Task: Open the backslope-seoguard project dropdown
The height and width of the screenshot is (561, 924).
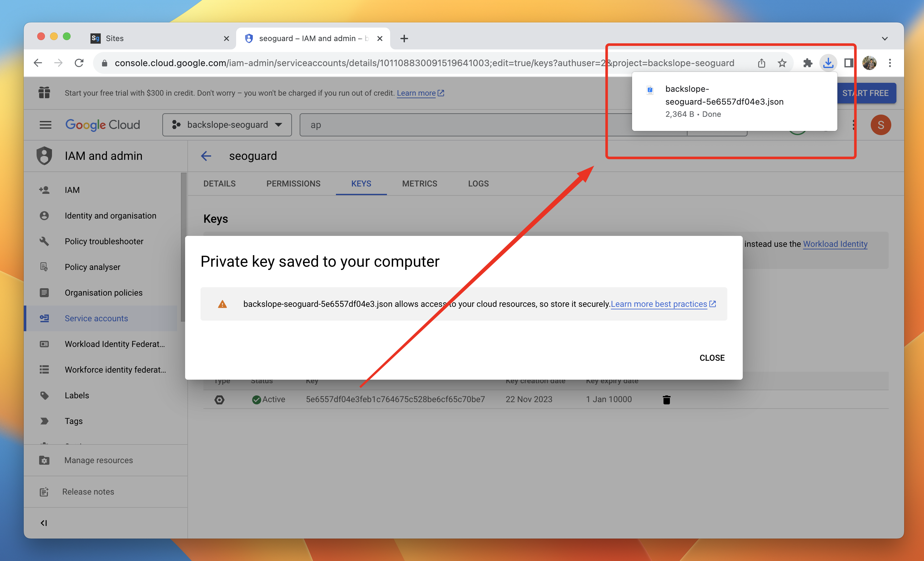Action: click(x=227, y=125)
